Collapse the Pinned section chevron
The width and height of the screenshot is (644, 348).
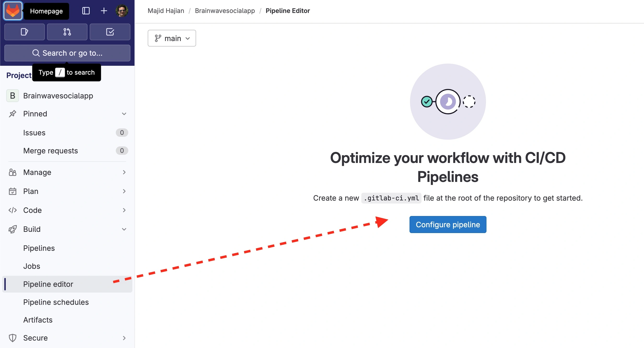[x=124, y=114]
